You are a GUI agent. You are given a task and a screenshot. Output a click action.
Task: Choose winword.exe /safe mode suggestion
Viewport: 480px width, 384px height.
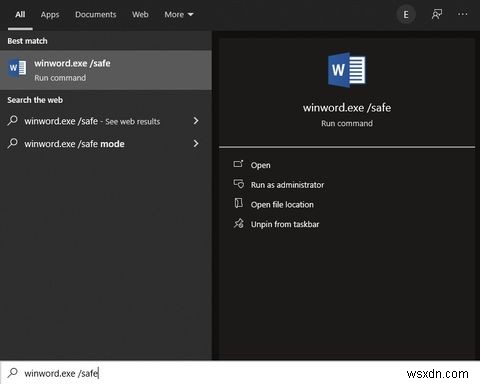(74, 144)
